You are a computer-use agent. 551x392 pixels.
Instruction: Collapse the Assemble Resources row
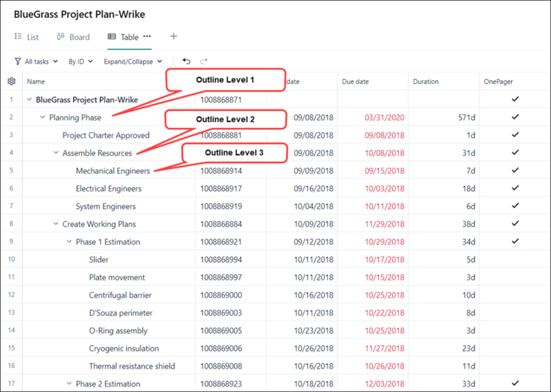tap(56, 152)
